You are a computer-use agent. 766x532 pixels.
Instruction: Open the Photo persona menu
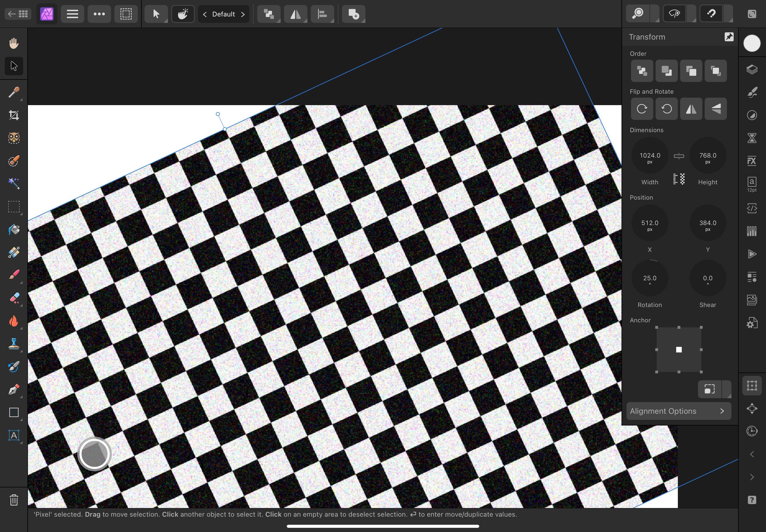47,14
